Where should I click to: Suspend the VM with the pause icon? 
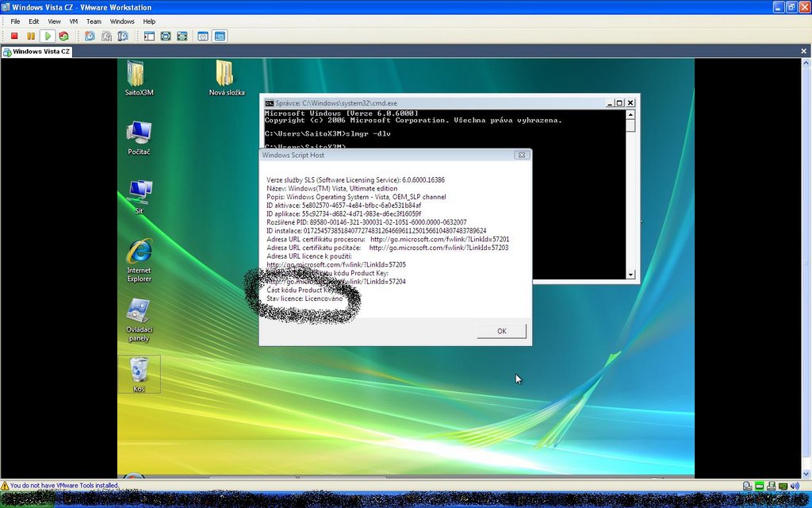click(x=31, y=36)
